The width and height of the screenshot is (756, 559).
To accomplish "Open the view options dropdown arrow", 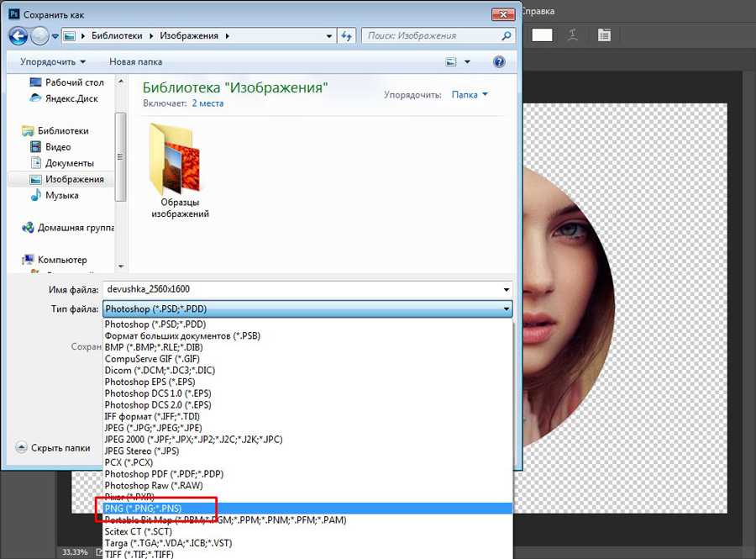I will 467,61.
